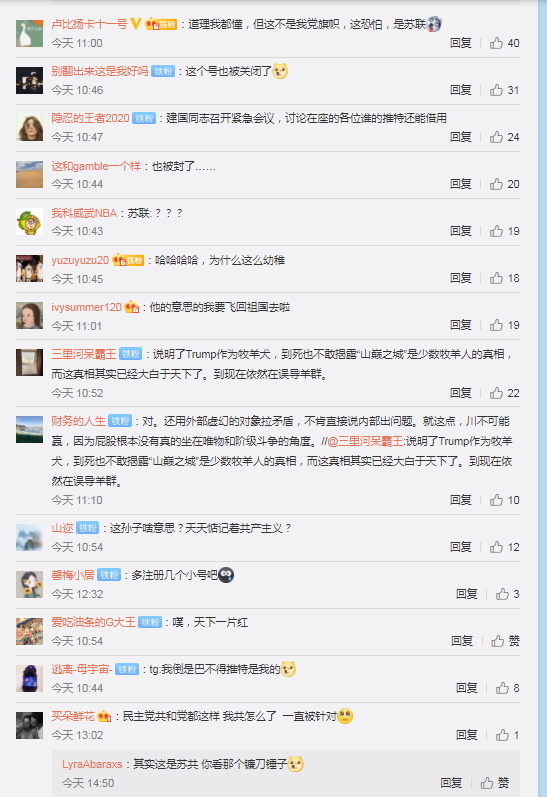Like LyraAbaraxs's nested reply
This screenshot has height=797, width=547.
(495, 783)
